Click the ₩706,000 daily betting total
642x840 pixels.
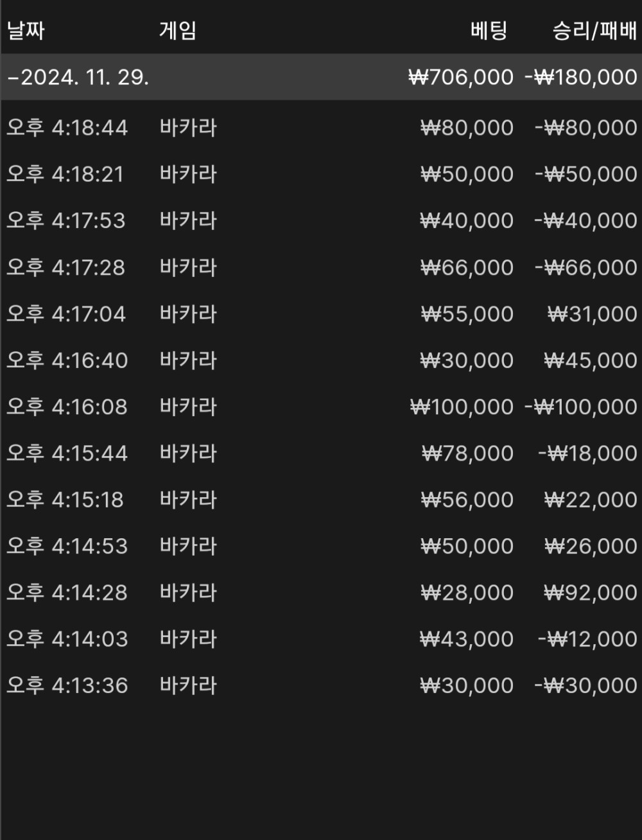(461, 78)
